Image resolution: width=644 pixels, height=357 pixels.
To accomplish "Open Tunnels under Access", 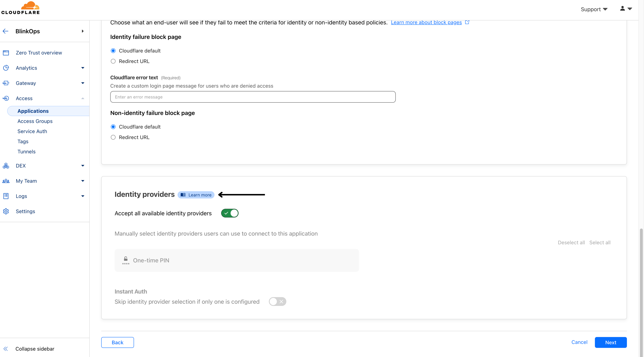I will point(26,152).
